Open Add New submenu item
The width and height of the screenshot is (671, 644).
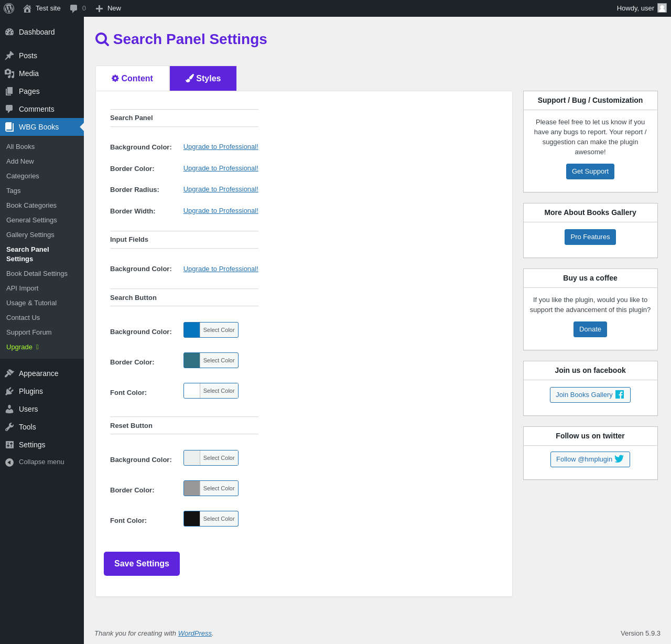click(x=20, y=162)
